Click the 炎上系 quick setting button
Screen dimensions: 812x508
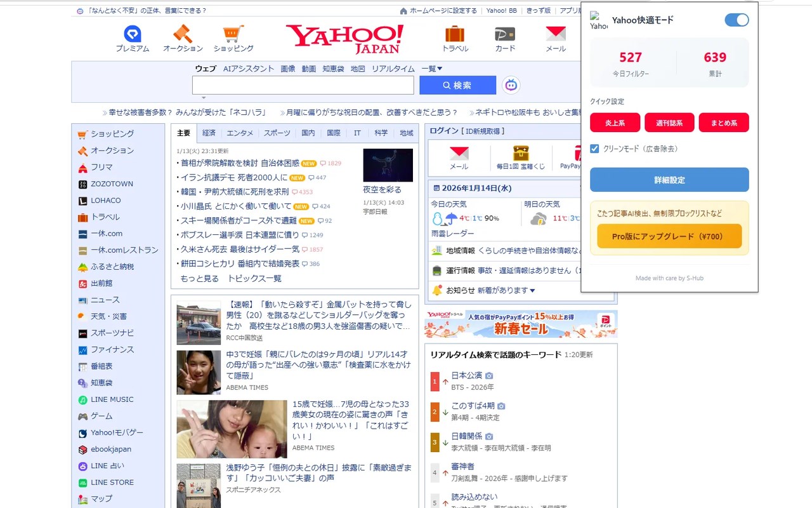coord(615,123)
